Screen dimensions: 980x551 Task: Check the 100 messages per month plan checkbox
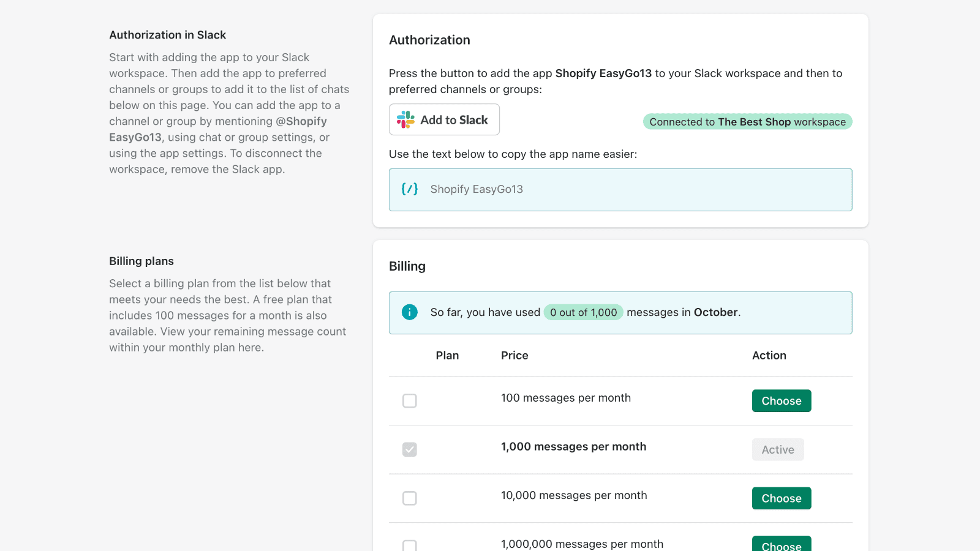point(409,400)
